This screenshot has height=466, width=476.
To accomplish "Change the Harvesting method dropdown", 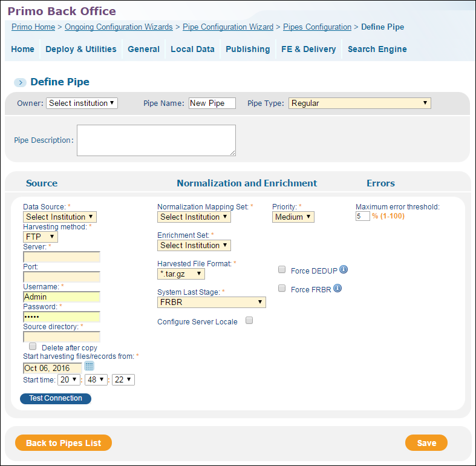I will pos(41,237).
